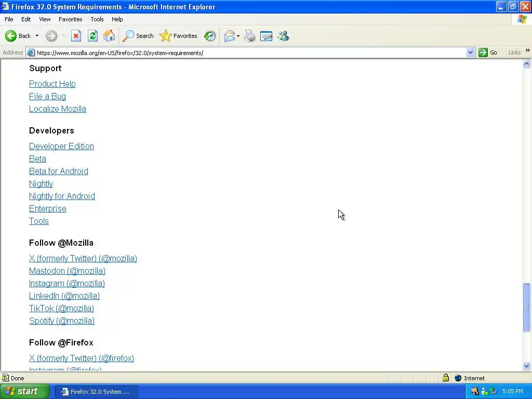Click the 5:05 PM clock
532x399 pixels.
513,392
